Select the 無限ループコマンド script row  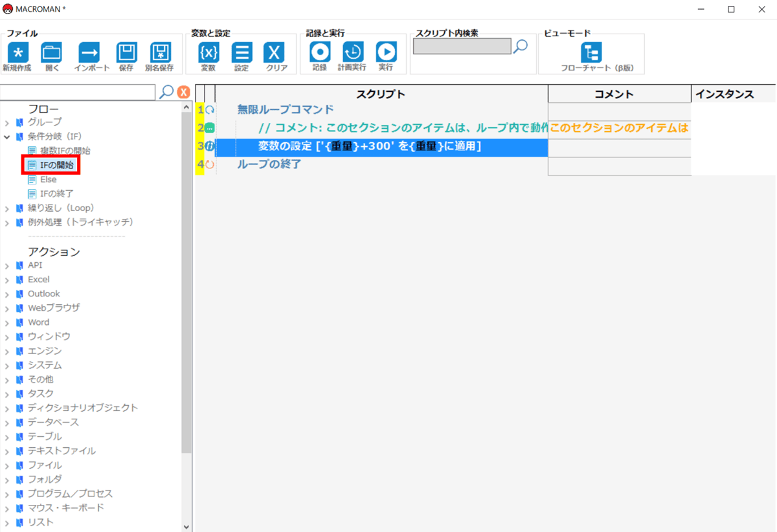tap(382, 110)
